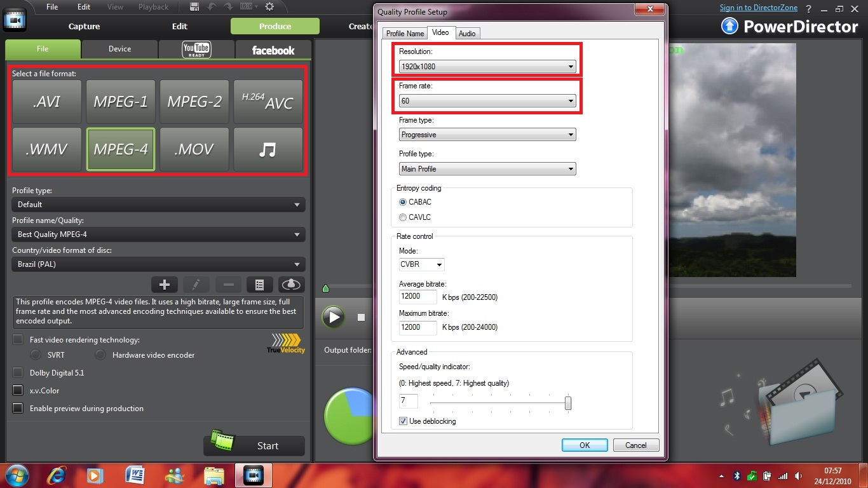Launch Internet Explorer from taskbar
The image size is (868, 488).
[x=56, y=475]
